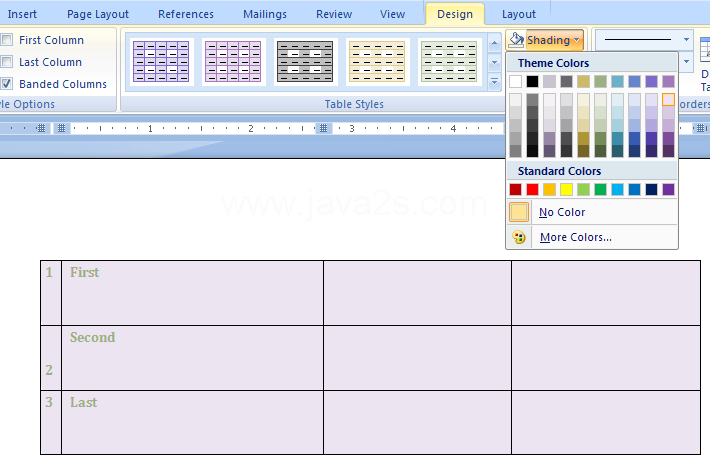The image size is (710, 466).
Task: Choose the tan yellow table style
Action: (x=377, y=62)
